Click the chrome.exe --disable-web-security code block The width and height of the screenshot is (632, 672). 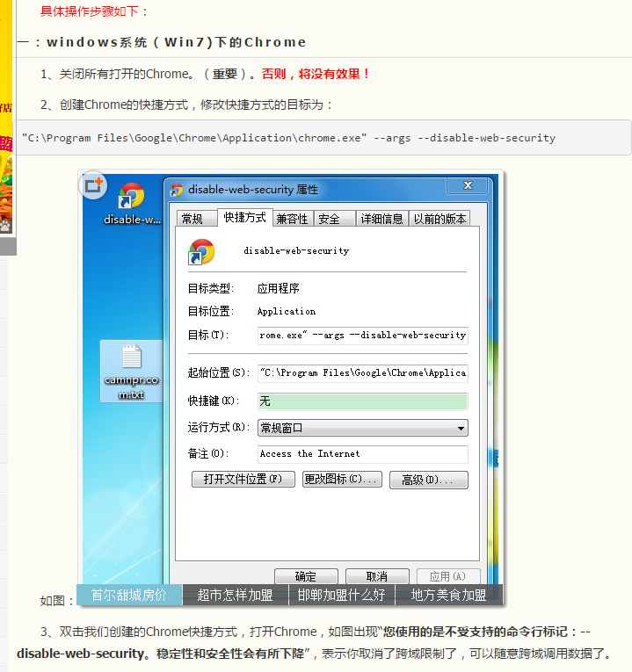tap(323, 138)
